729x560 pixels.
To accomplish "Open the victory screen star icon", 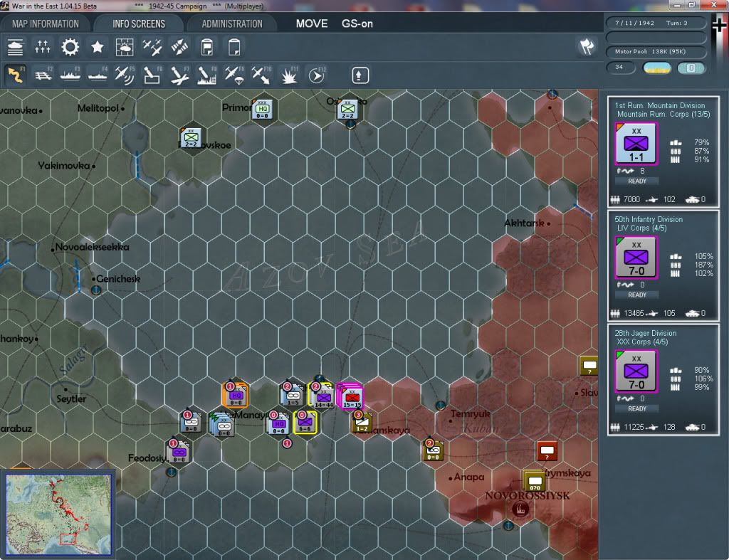I will [x=97, y=48].
